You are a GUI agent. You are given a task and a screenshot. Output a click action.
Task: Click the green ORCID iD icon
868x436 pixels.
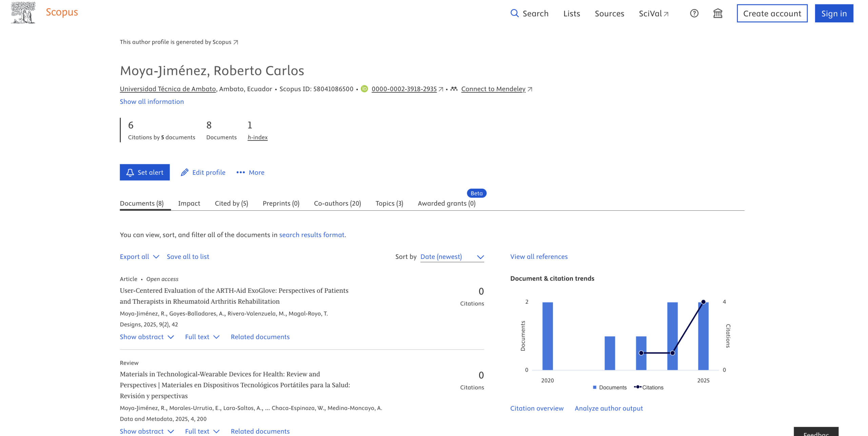(364, 89)
